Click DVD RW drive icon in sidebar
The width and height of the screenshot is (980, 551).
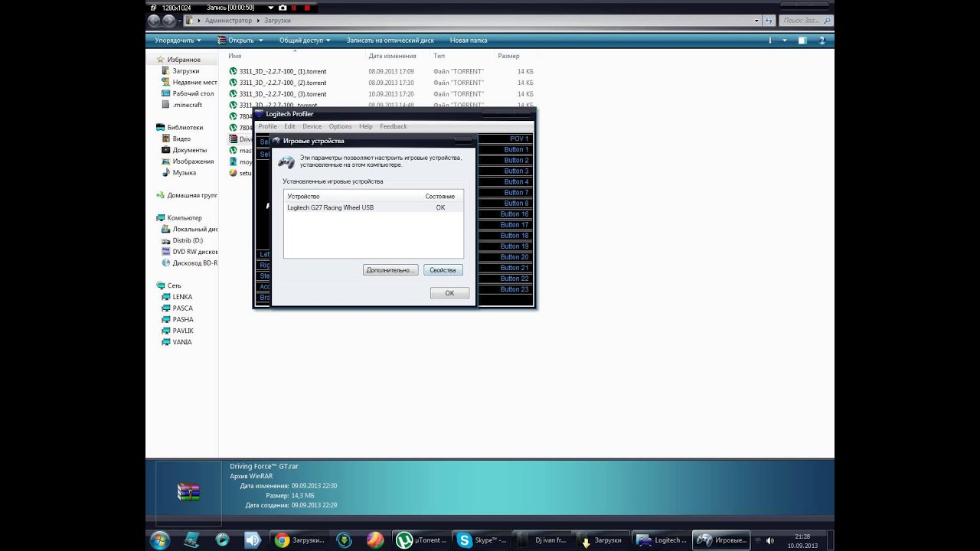(165, 252)
